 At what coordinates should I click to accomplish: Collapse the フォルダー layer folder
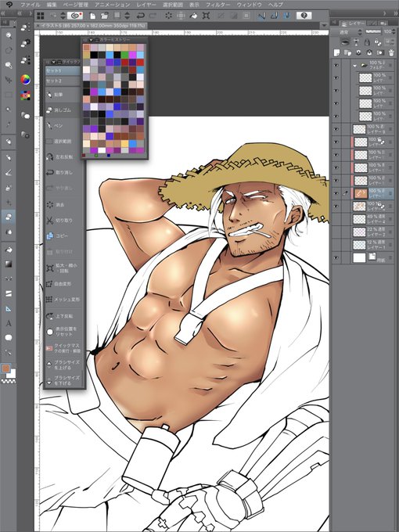[x=355, y=65]
